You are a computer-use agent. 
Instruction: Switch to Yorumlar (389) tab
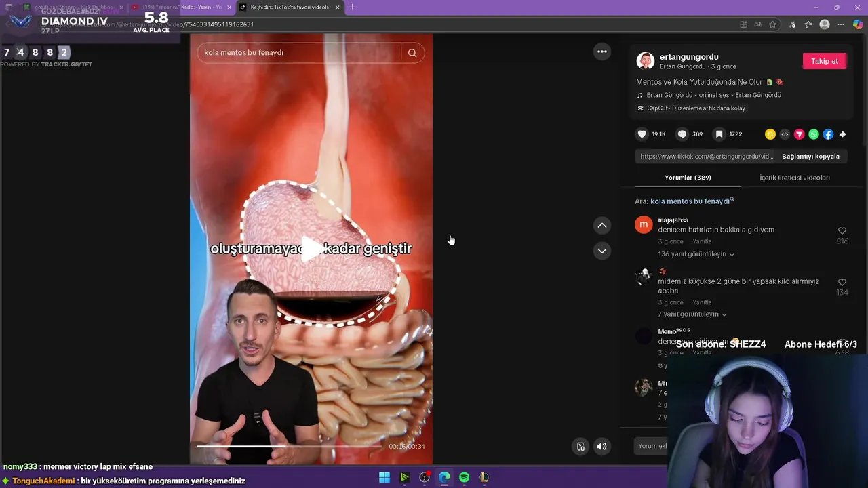coord(688,178)
